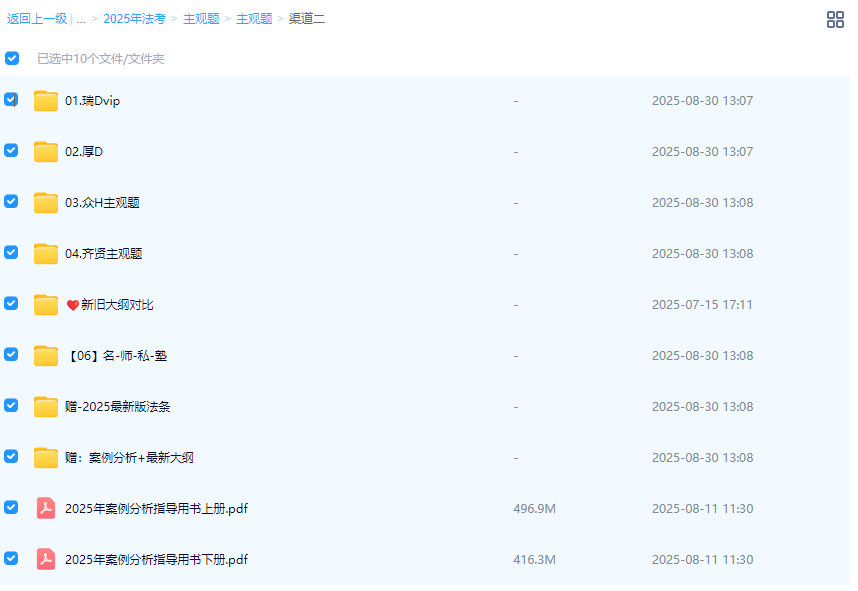
Task: Uncheck the 04.齐贤主观题 checkbox
Action: tap(11, 252)
